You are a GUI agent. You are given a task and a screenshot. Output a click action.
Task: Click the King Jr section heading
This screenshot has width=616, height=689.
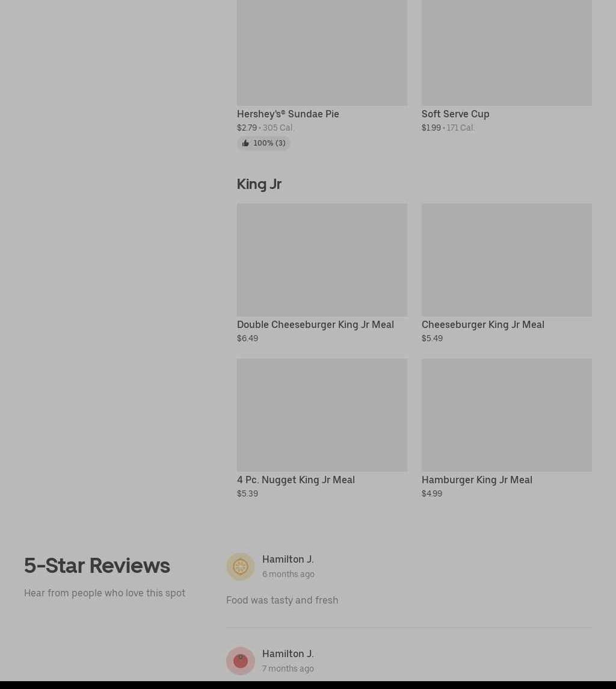pos(259,184)
